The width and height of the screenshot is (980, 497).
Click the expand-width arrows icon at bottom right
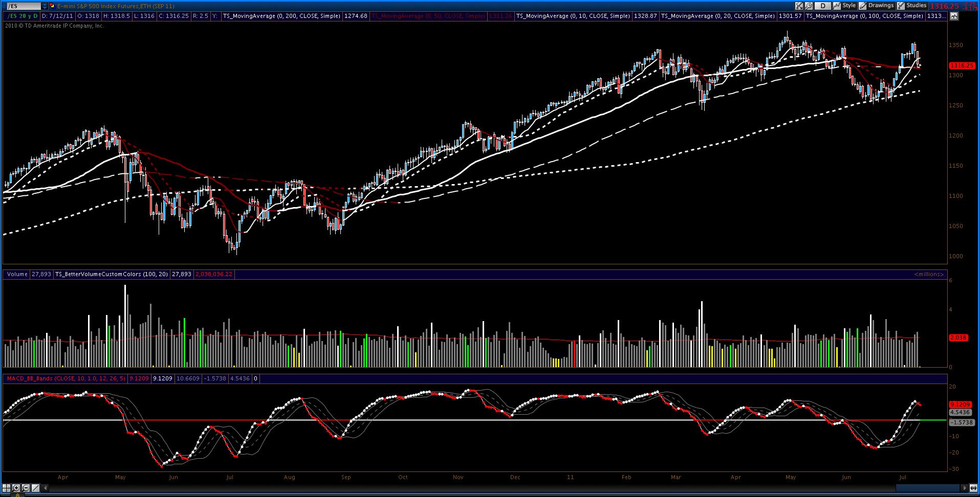pyautogui.click(x=974, y=488)
